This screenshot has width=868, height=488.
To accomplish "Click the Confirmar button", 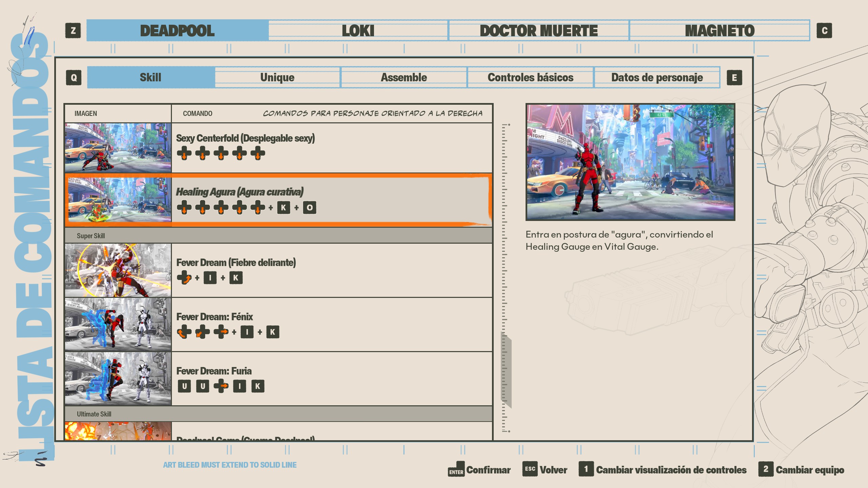I will (479, 470).
